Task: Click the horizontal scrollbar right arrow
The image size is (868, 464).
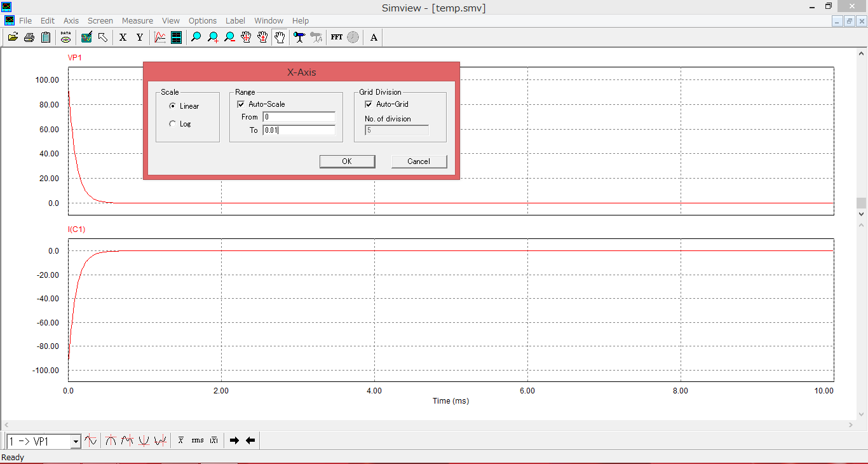Action: [x=851, y=425]
